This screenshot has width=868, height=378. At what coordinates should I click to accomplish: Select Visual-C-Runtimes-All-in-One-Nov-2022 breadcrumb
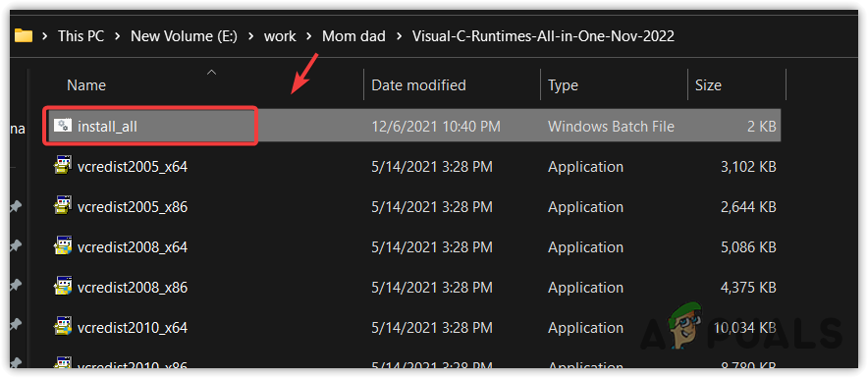pos(543,36)
